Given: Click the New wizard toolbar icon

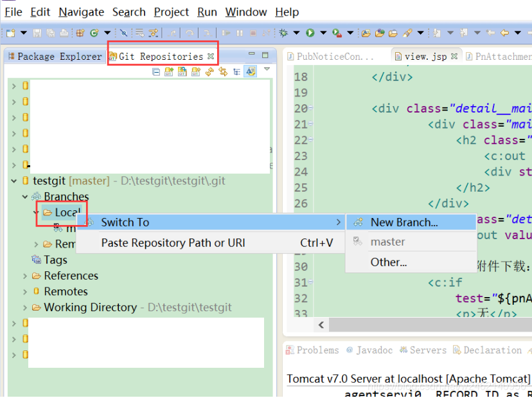Looking at the screenshot, I should pos(11,33).
